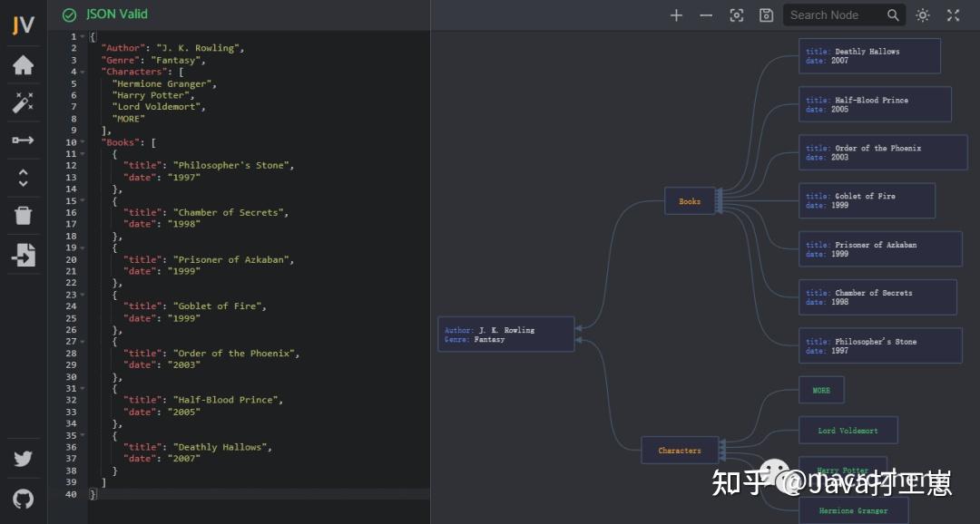Clear the JSON using the trash icon
980x524 pixels.
click(x=23, y=215)
